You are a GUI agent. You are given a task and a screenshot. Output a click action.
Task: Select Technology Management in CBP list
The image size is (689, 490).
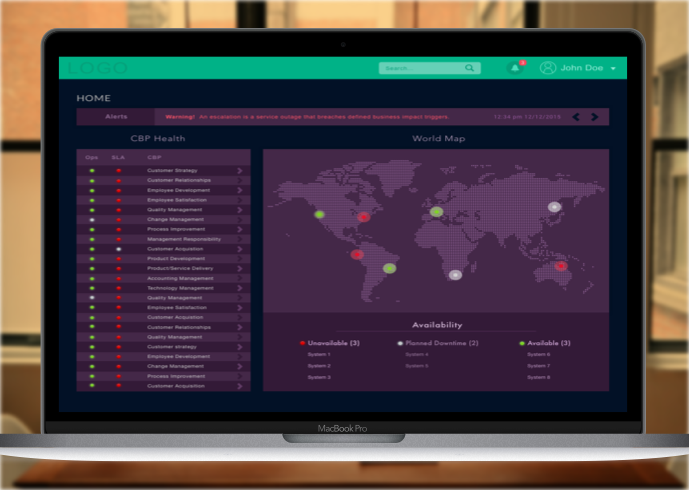pos(180,288)
